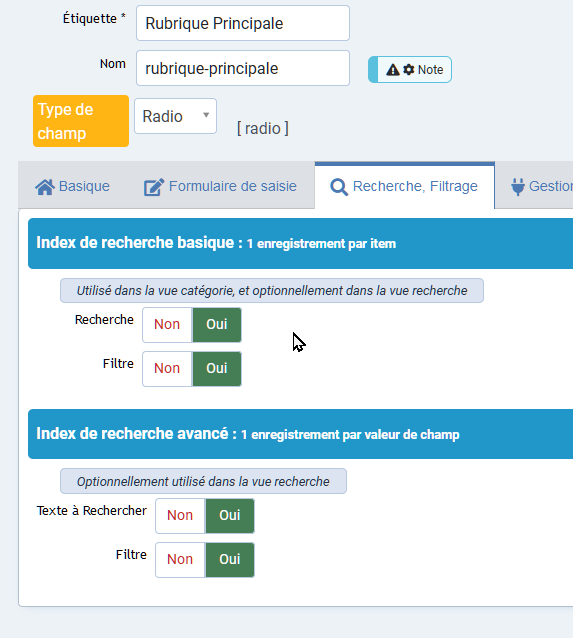Click the gear icon in Note button
Screen dimensions: 573x638
409,70
